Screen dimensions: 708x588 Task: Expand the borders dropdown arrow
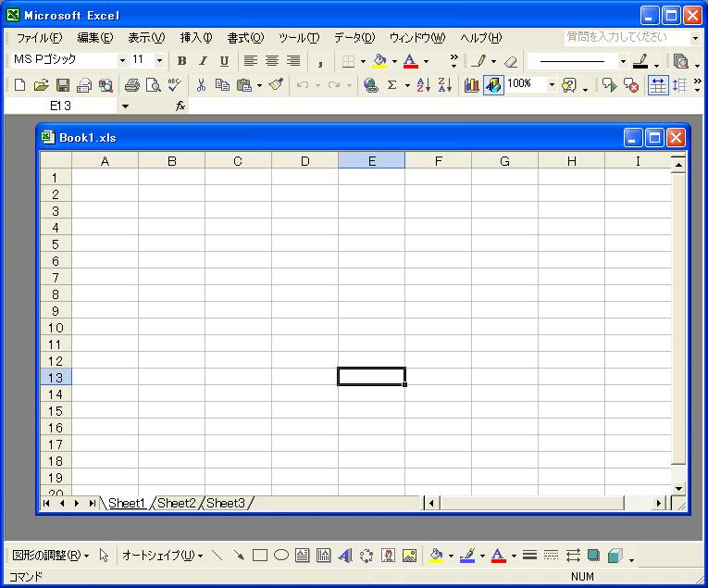click(x=363, y=61)
